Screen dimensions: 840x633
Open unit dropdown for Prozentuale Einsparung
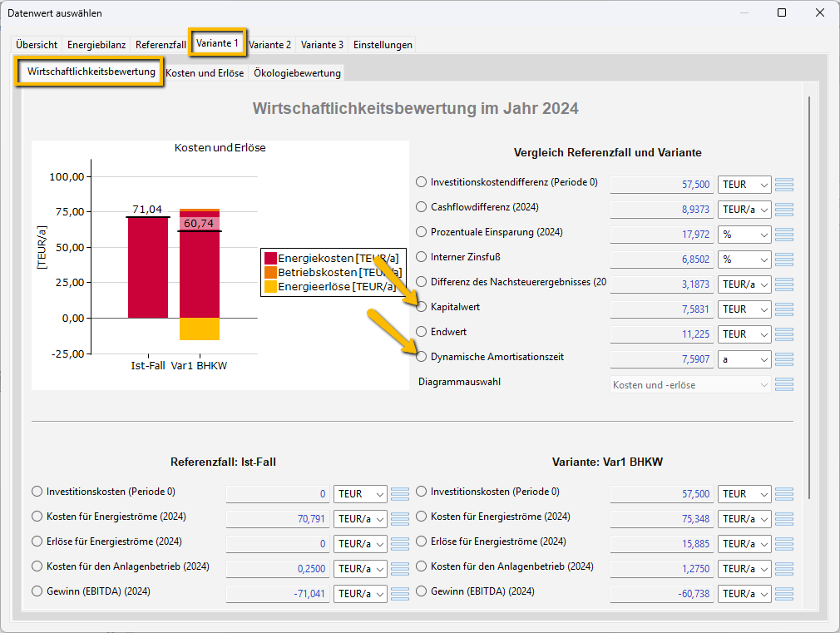tap(744, 235)
